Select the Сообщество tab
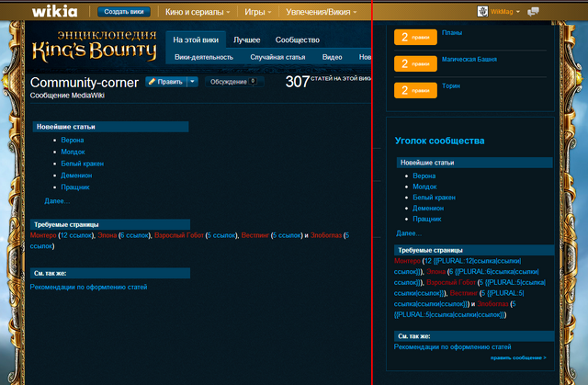 (x=298, y=40)
